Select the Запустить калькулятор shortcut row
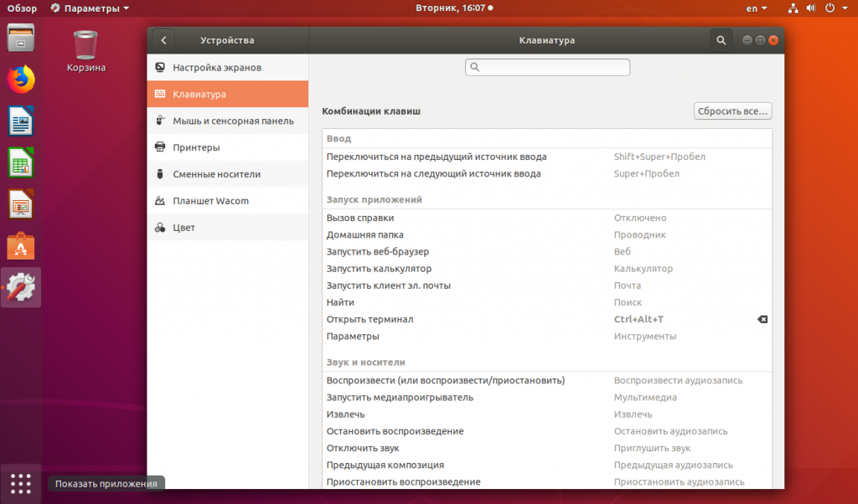The image size is (858, 504). [547, 269]
